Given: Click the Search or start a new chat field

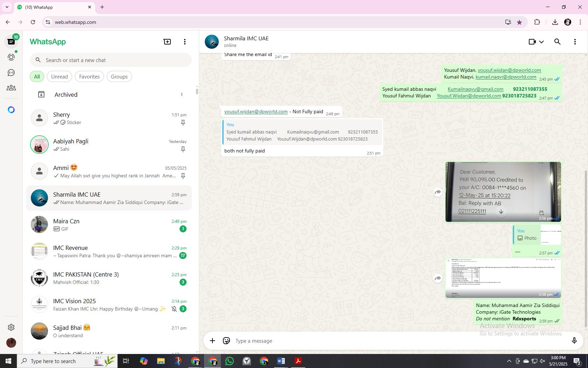Looking at the screenshot, I should 111,60.
